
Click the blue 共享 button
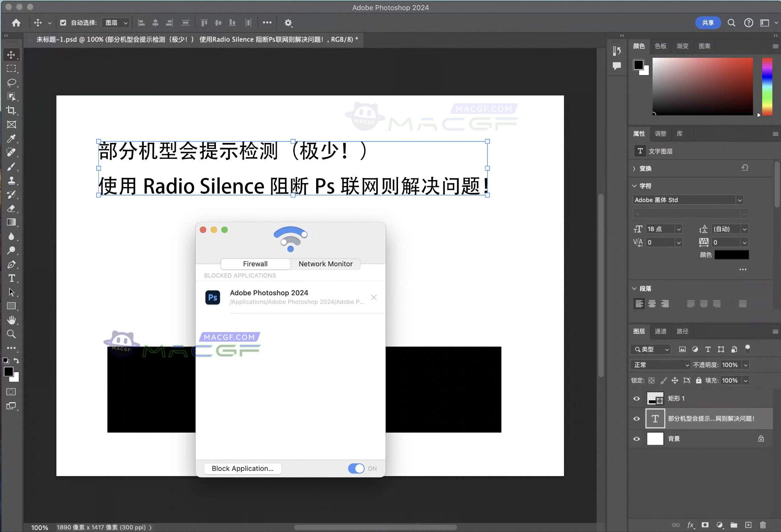[x=708, y=23]
